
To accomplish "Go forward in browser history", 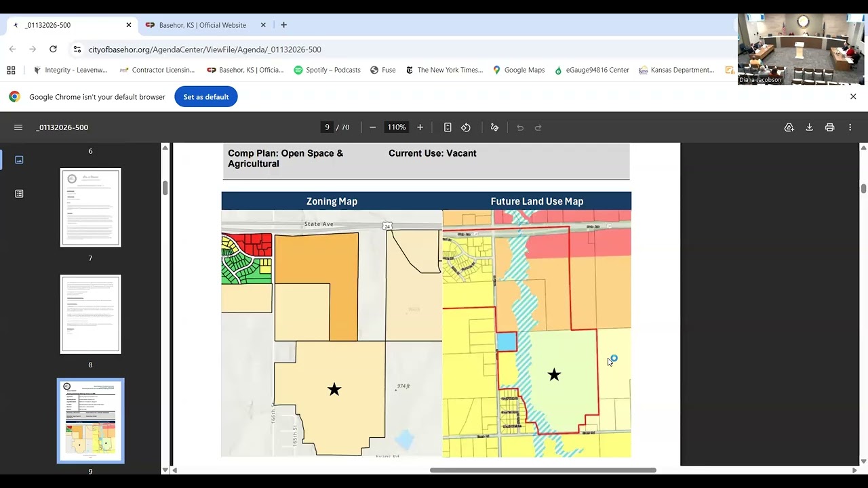I will coord(33,49).
